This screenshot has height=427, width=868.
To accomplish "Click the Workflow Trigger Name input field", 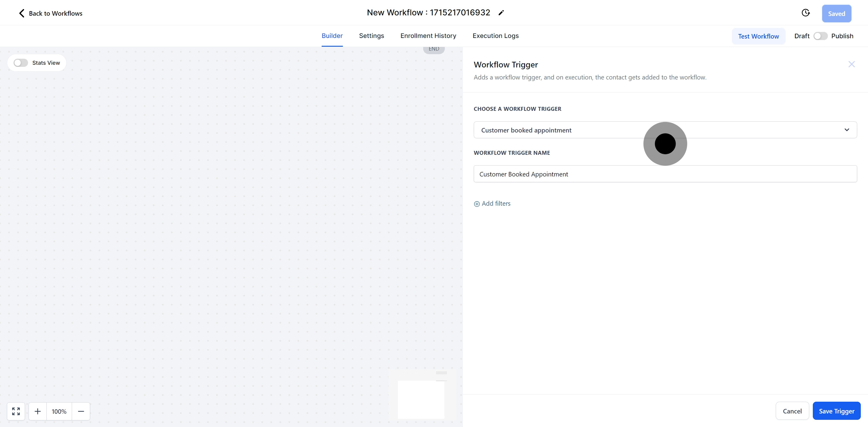I will [x=665, y=174].
